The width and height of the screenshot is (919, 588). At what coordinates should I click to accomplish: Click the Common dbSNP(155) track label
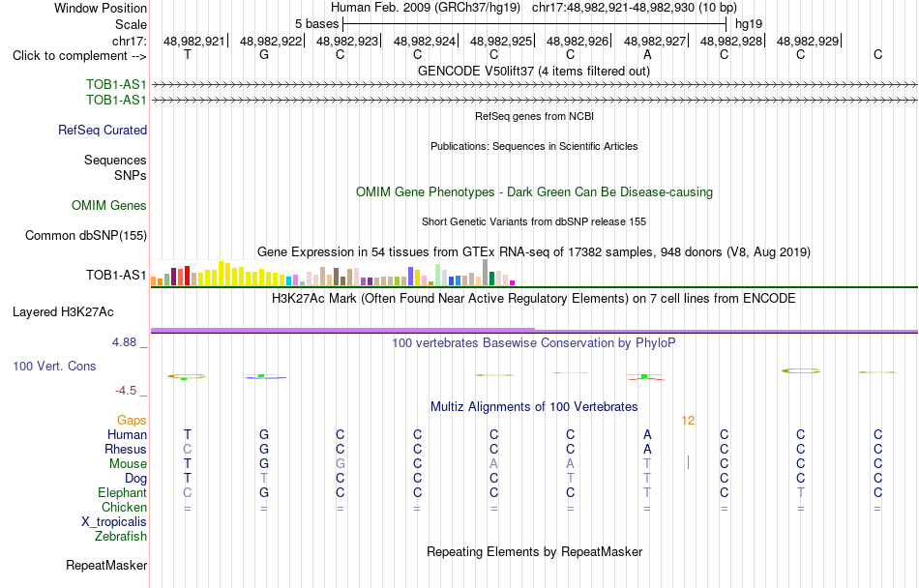click(x=85, y=235)
